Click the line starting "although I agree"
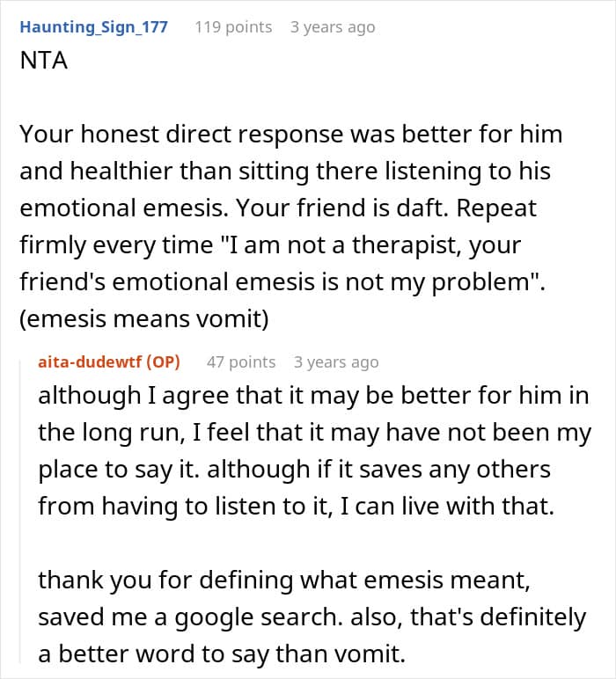 tap(312, 395)
